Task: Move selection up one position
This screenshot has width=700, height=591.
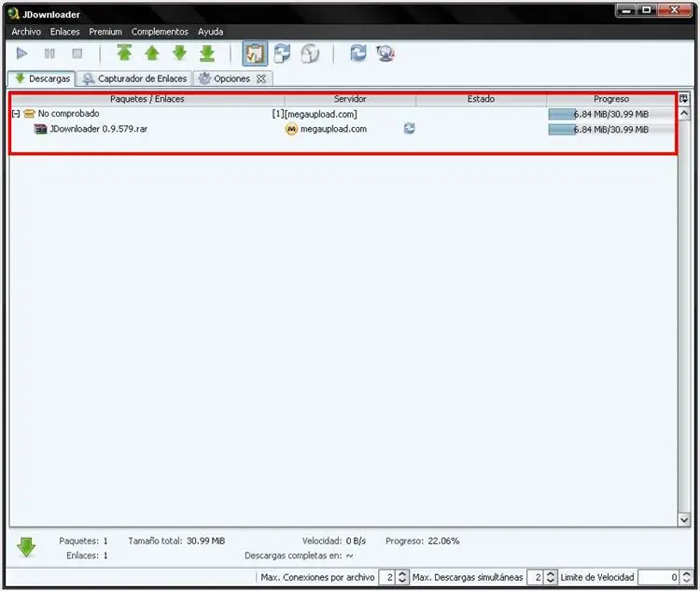Action: pos(152,53)
